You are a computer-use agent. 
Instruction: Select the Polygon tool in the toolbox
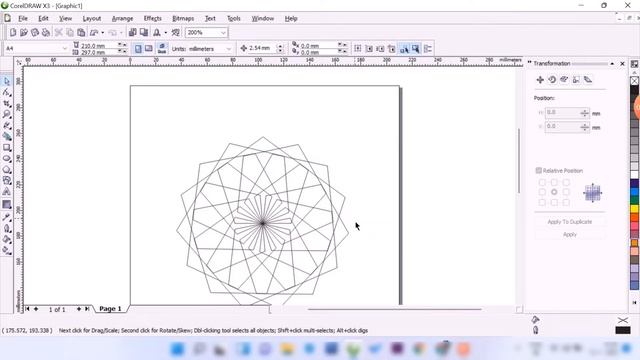pyautogui.click(x=7, y=169)
